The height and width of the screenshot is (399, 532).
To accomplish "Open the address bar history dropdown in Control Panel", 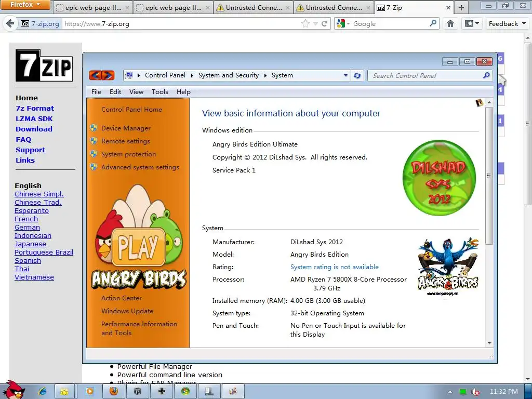I will tap(345, 75).
